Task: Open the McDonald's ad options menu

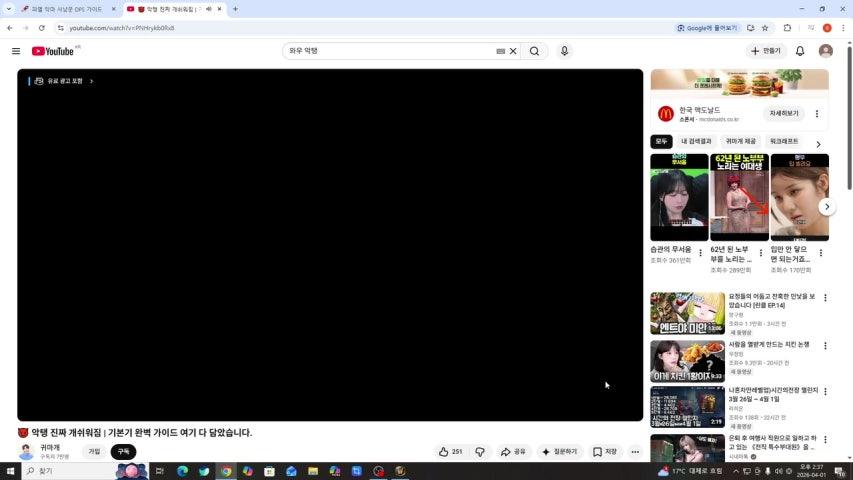Action: tap(817, 114)
